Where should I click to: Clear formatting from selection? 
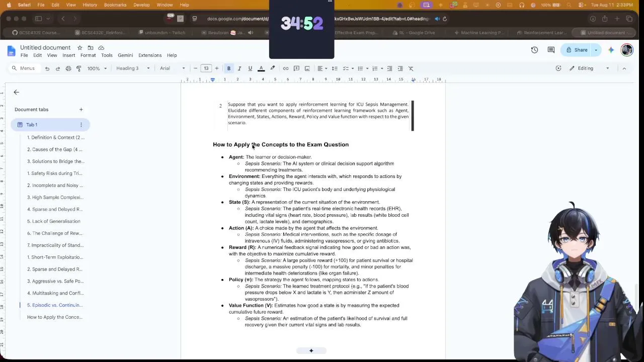(411, 68)
